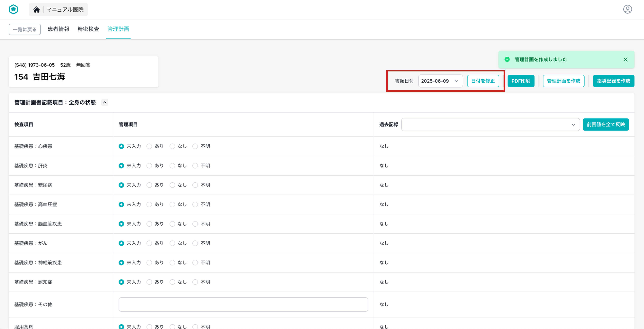Viewport: 644px width, 329px height.
Task: Click 前回値を全て反映 button
Action: pyautogui.click(x=606, y=125)
